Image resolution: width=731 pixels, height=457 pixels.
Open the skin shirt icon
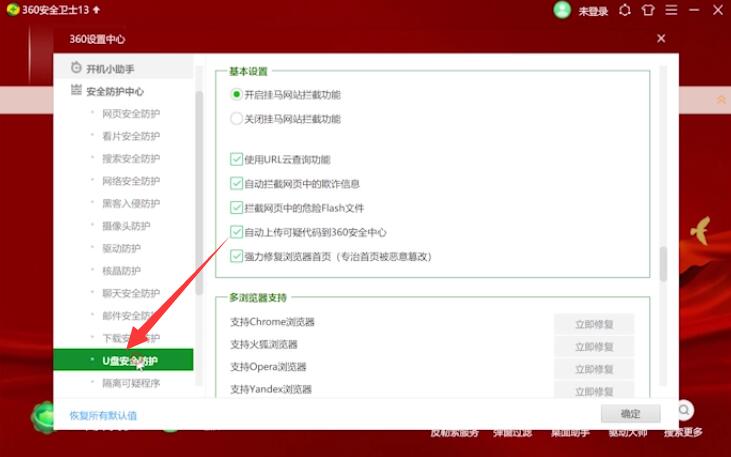coord(648,10)
